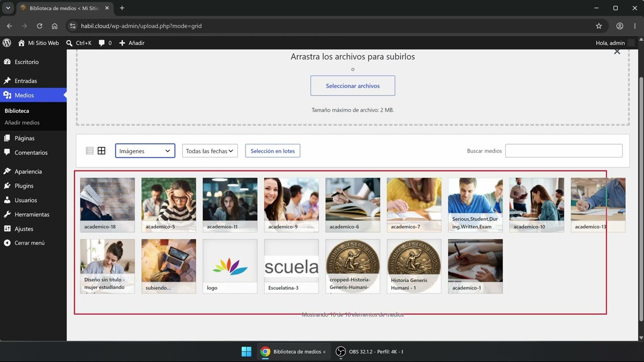Open a new browser tab
The height and width of the screenshot is (362, 644).
point(122,8)
